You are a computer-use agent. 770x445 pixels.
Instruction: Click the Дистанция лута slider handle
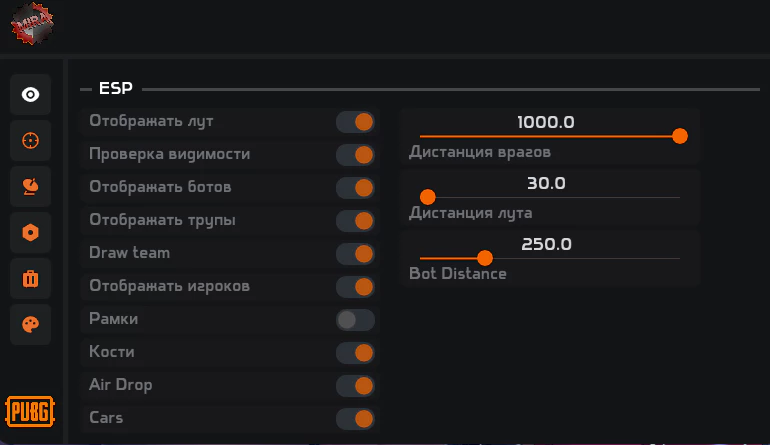(x=428, y=197)
